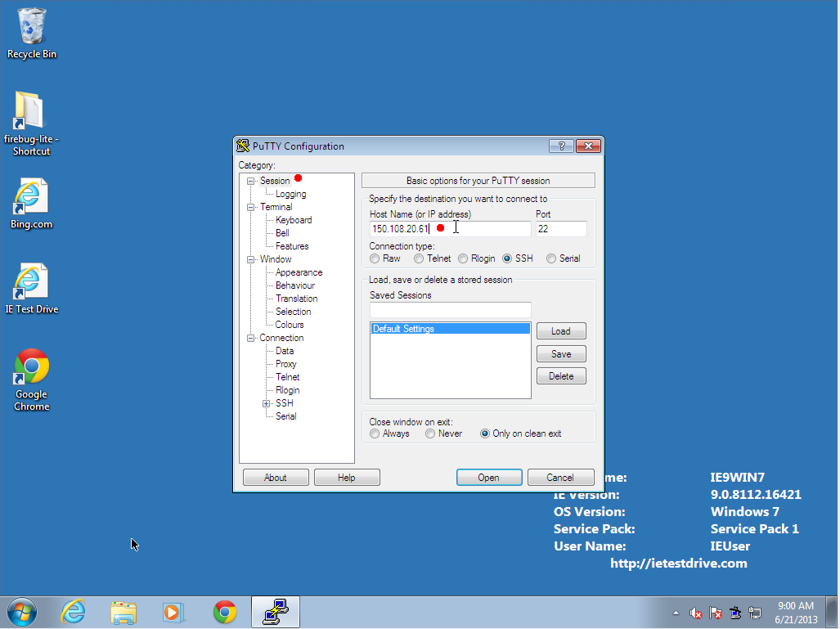Choose Always for close window on exit
This screenshot has width=840, height=629.
point(375,434)
